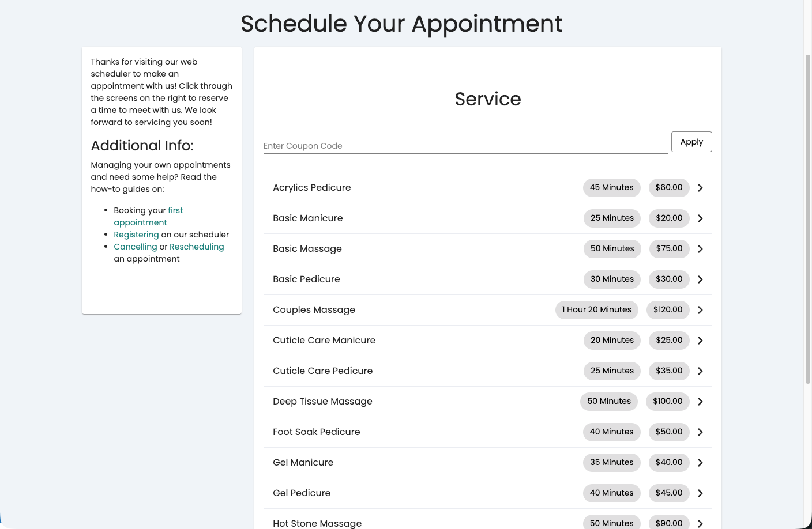The height and width of the screenshot is (529, 812).
Task: Click the chevron for Cuticle Care Manicure
Action: point(700,341)
